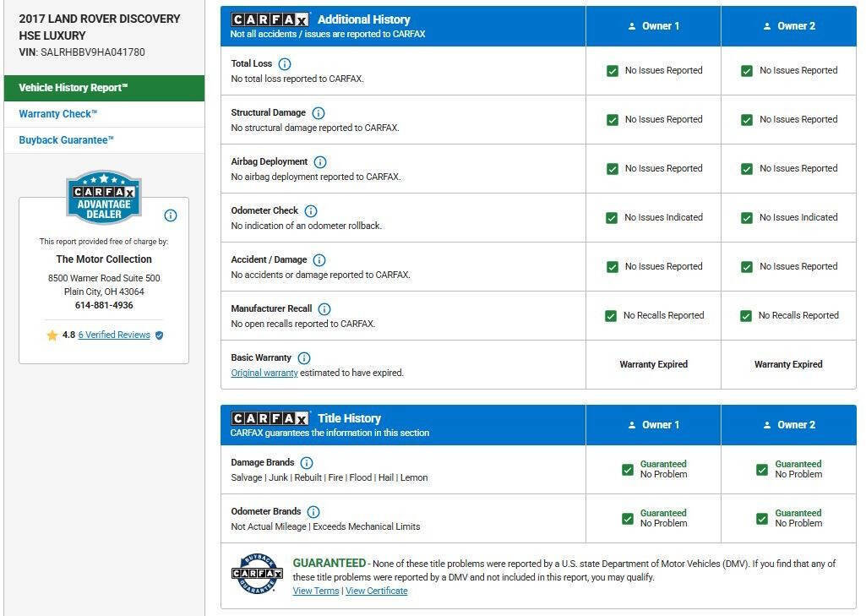Click Owner 1 Damage Brands guaranteed checkmark
Screen dimensions: 866x616
628,470
